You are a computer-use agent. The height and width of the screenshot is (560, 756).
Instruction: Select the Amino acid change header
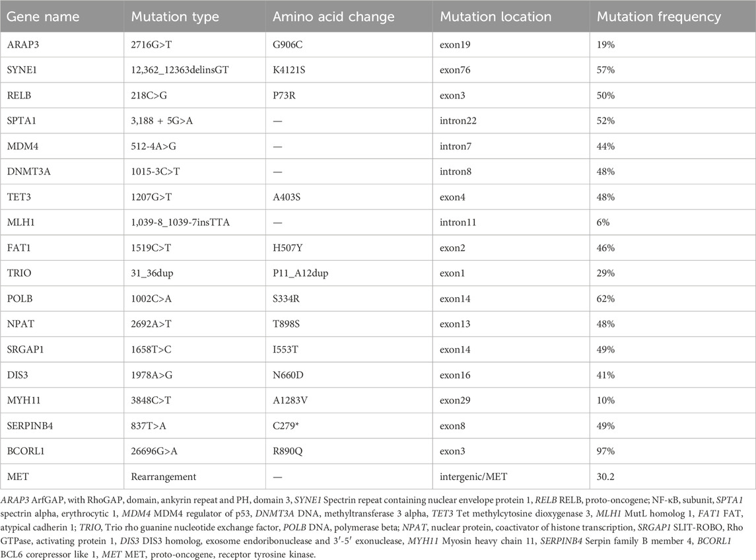pos(328,17)
